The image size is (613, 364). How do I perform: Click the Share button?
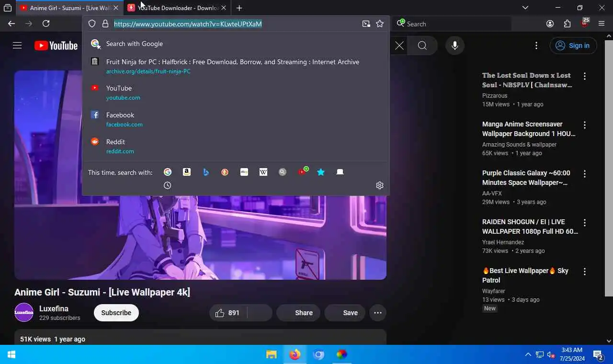pyautogui.click(x=298, y=313)
